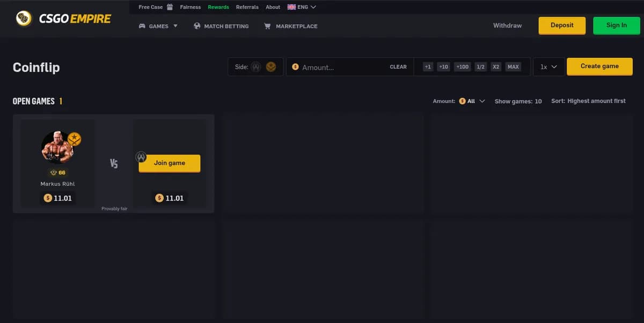Click the ball icon beside Match Betting
The image size is (644, 323).
click(x=197, y=26)
